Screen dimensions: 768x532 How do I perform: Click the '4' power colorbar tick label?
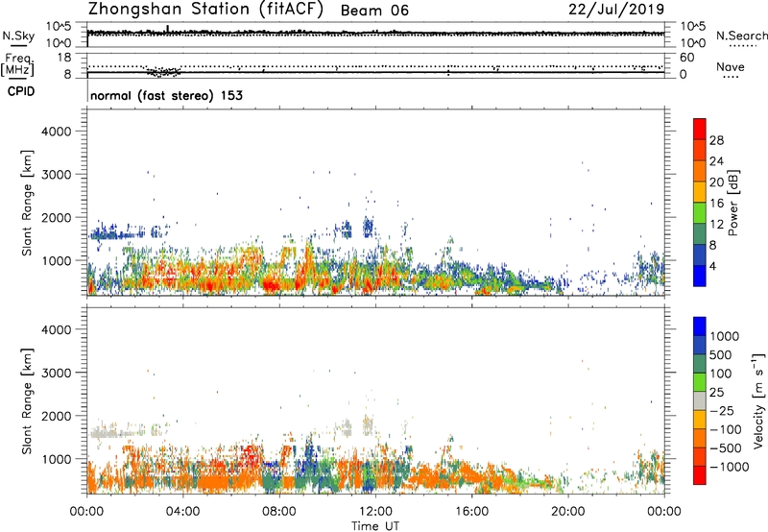713,266
